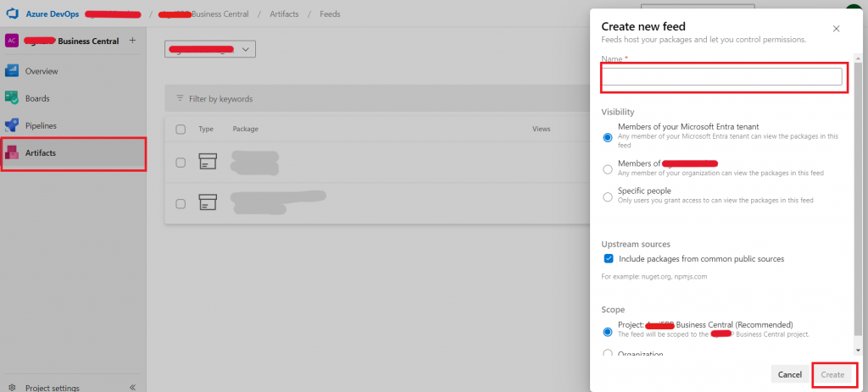Click the panel scrollbar up arrow

coord(859,58)
